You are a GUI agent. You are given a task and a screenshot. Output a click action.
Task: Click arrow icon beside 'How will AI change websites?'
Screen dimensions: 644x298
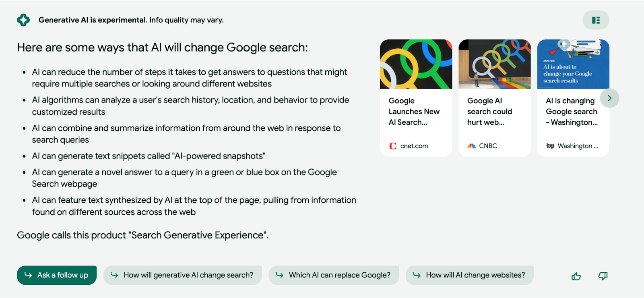pyautogui.click(x=417, y=275)
